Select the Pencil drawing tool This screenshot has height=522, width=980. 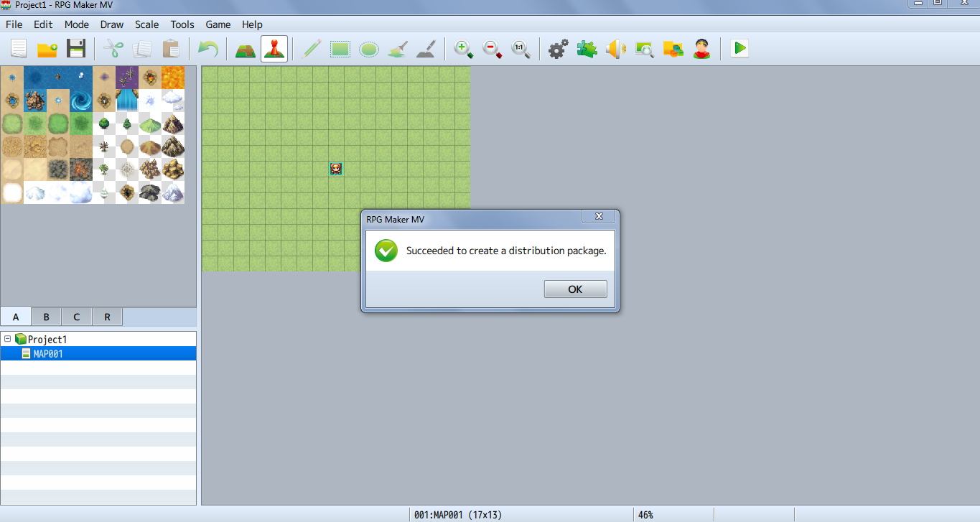click(x=312, y=49)
